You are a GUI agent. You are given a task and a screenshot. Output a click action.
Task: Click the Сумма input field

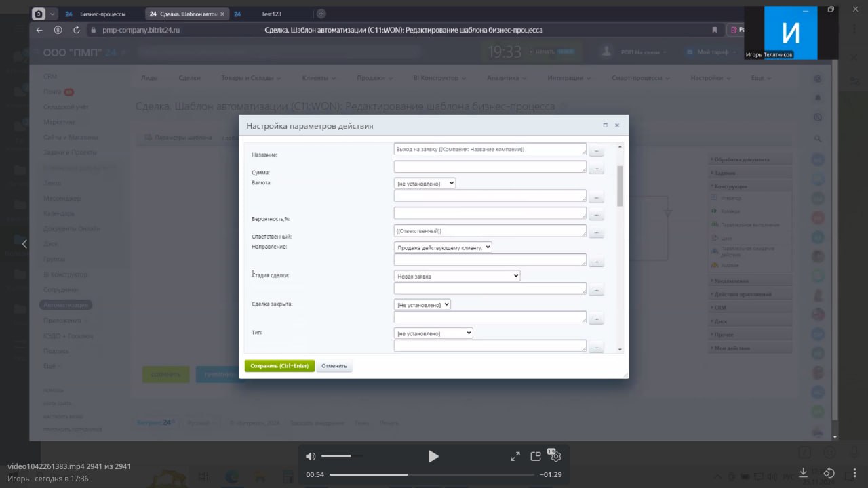(490, 167)
